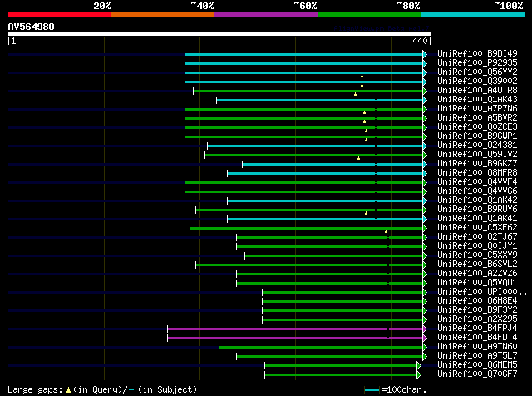Click the purple arrowhead ending the B4FPJ4 bar
Screen dimensions: 532x396
[425, 329]
